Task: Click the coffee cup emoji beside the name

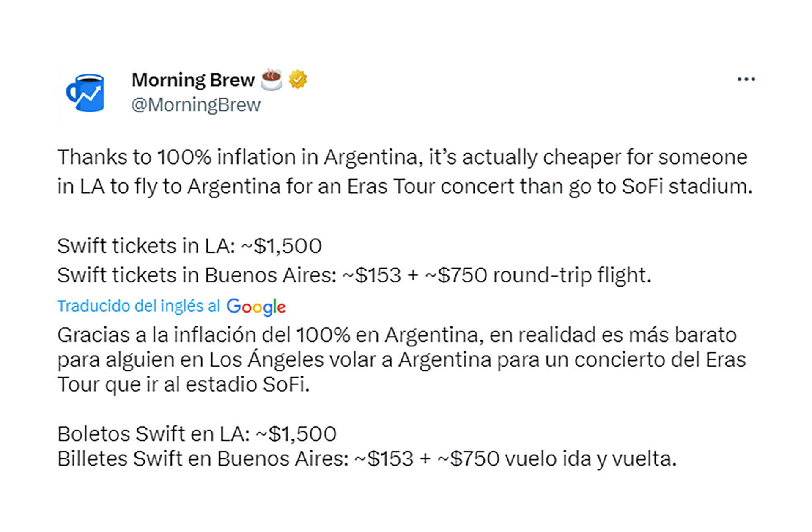Action: [271, 80]
